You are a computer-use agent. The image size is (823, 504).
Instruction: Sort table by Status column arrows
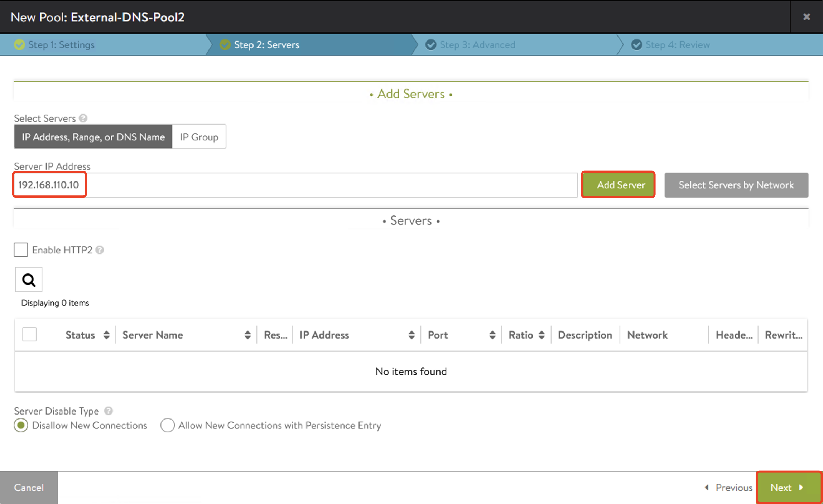[106, 335]
